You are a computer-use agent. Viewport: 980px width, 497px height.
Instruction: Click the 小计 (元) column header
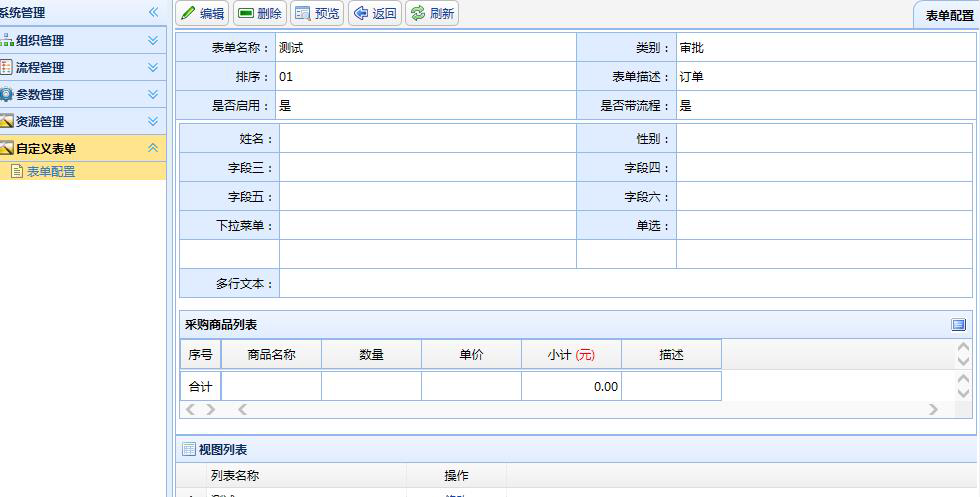(571, 355)
